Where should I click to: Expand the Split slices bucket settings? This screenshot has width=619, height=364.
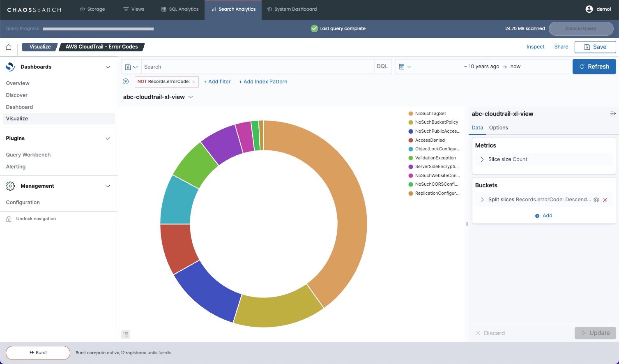pyautogui.click(x=482, y=200)
